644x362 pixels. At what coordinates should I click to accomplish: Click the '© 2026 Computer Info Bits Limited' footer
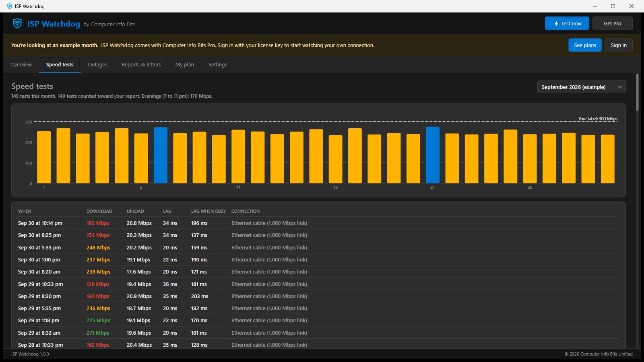(599, 354)
